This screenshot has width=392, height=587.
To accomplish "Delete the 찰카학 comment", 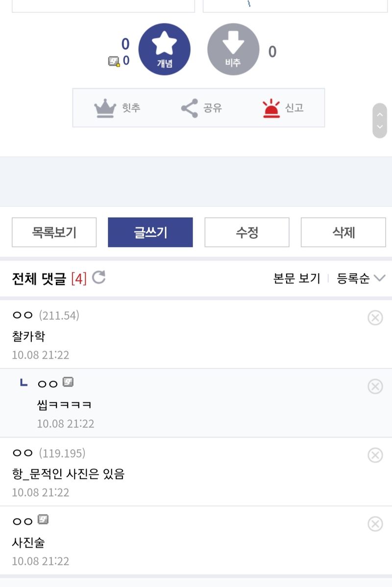I will point(375,318).
